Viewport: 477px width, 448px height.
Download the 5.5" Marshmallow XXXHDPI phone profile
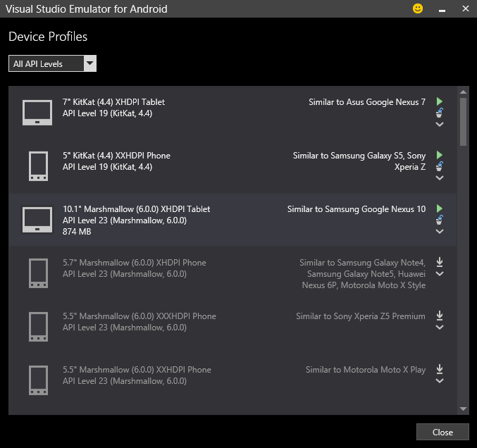pyautogui.click(x=440, y=316)
